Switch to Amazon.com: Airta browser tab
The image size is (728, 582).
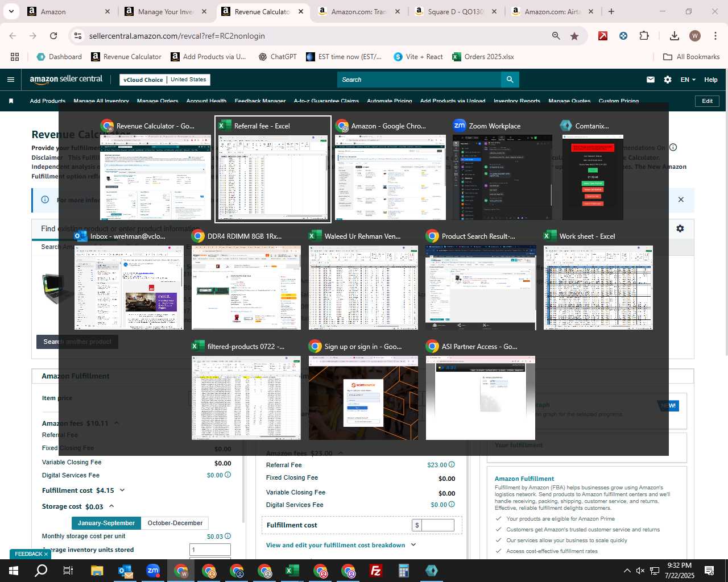(x=552, y=11)
